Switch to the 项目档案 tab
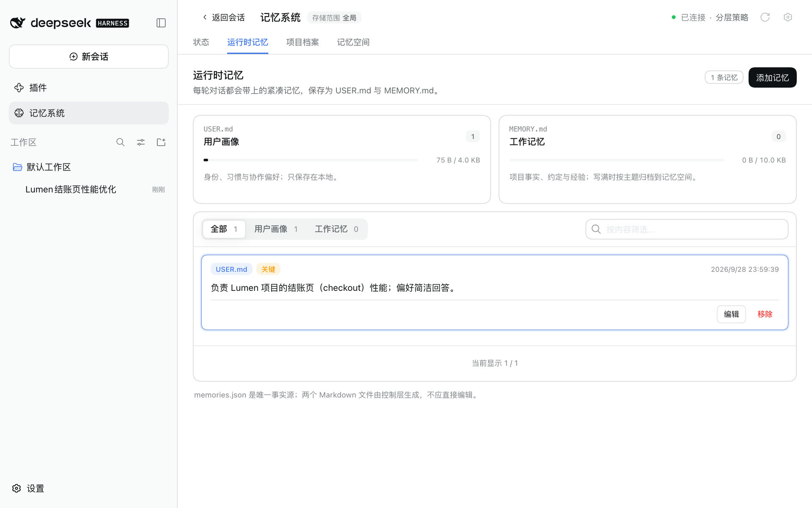Screen dimensions: 812x508 coord(302,42)
